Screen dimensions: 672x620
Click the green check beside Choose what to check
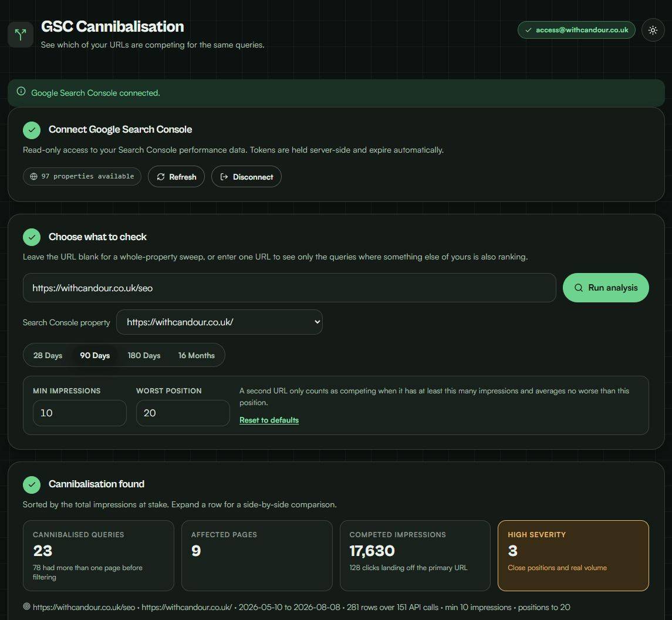point(32,237)
